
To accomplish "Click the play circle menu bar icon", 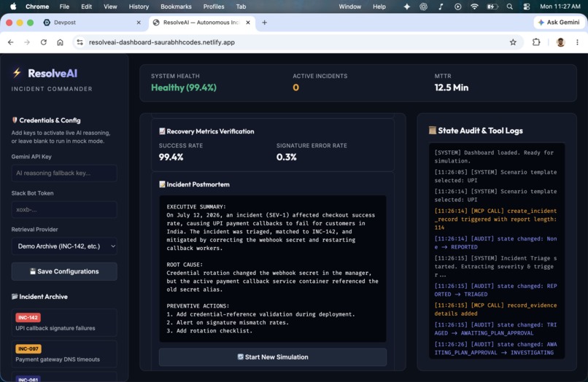I will (457, 7).
